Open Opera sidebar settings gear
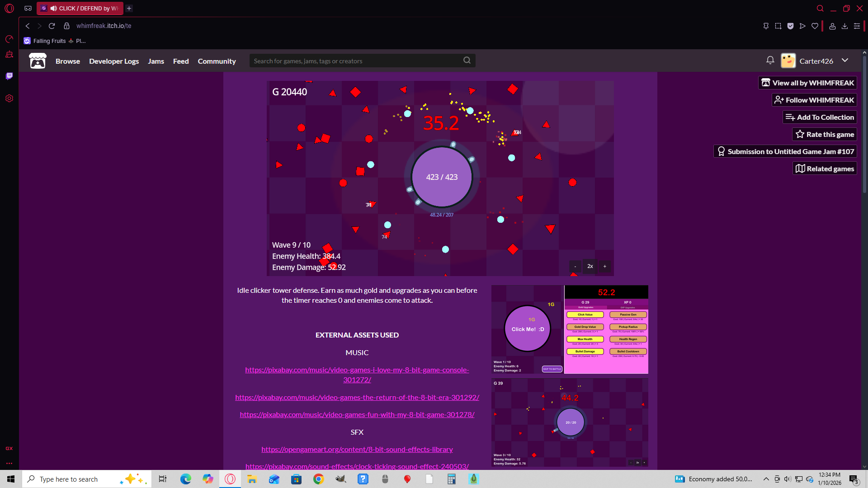 pyautogui.click(x=9, y=99)
